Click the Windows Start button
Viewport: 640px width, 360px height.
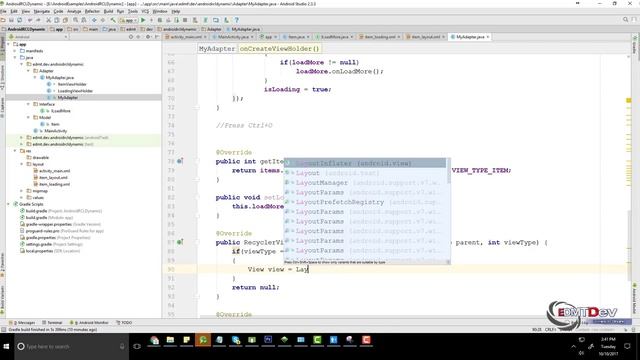click(x=7, y=347)
